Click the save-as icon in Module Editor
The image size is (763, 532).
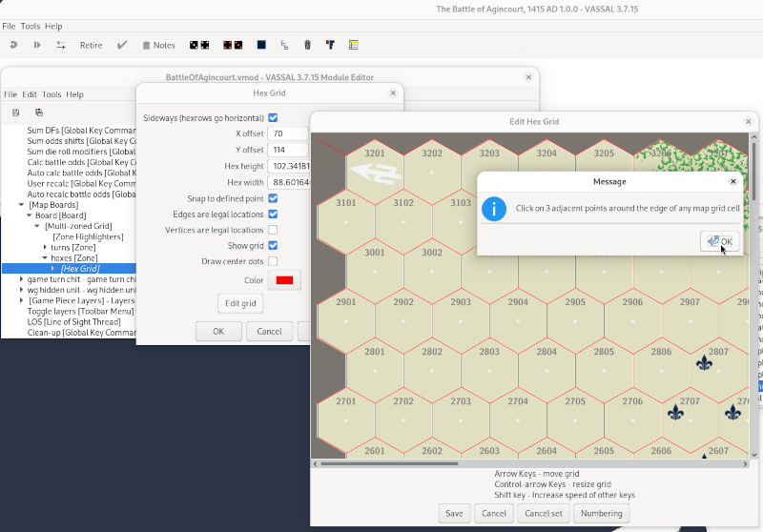39,113
